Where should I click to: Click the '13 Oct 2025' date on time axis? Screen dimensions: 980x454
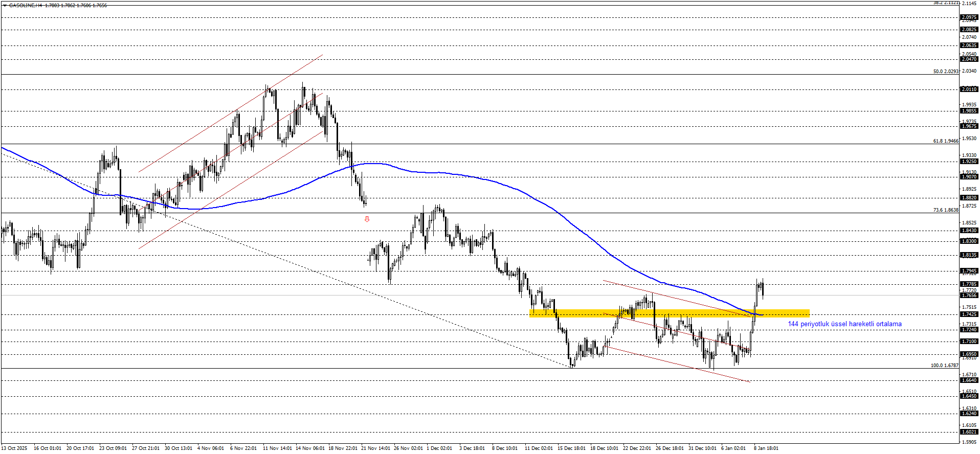pyautogui.click(x=14, y=448)
